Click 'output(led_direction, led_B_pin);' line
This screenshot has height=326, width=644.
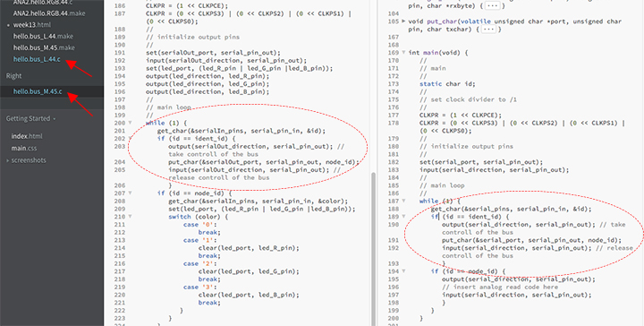[208, 91]
